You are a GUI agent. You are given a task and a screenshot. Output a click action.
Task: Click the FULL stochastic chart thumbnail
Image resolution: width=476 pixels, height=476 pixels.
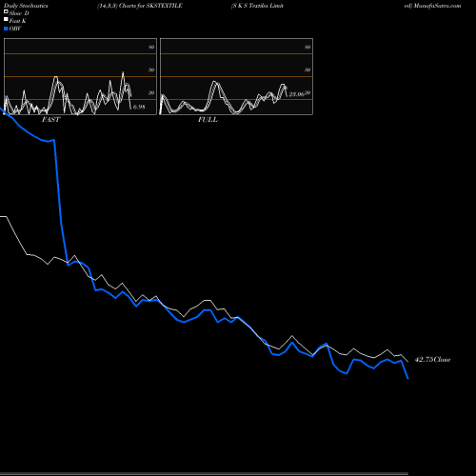pyautogui.click(x=236, y=76)
